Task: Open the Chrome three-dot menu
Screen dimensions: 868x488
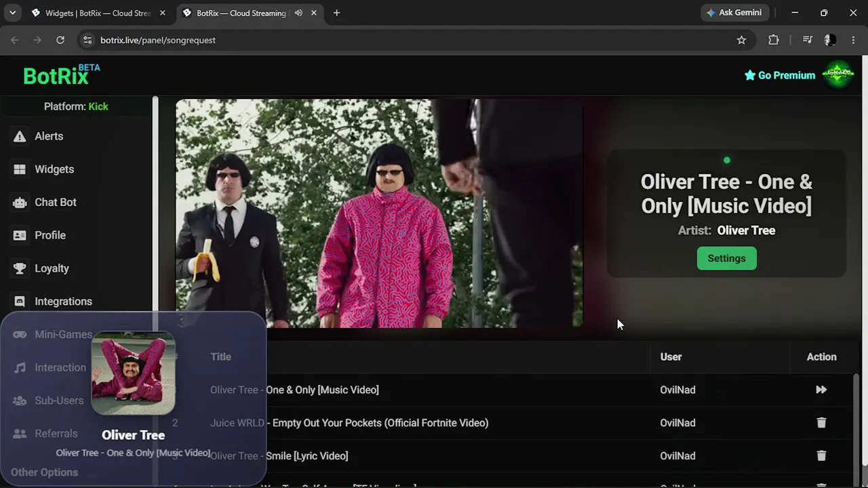Action: 853,40
